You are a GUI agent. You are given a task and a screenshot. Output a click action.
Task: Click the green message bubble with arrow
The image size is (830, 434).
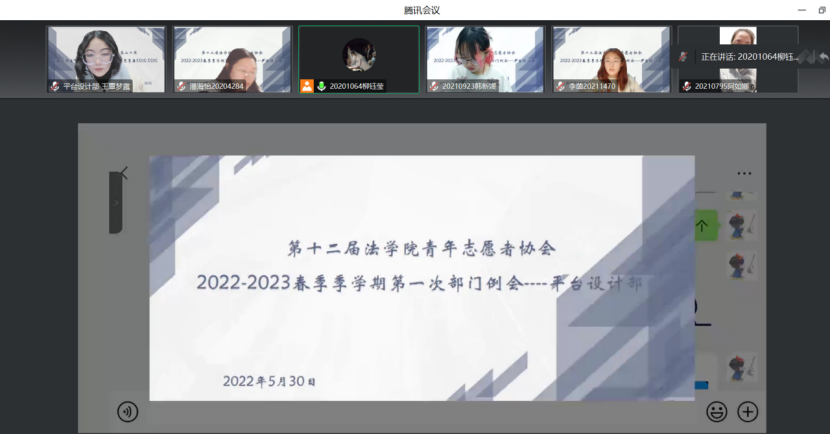tap(702, 226)
